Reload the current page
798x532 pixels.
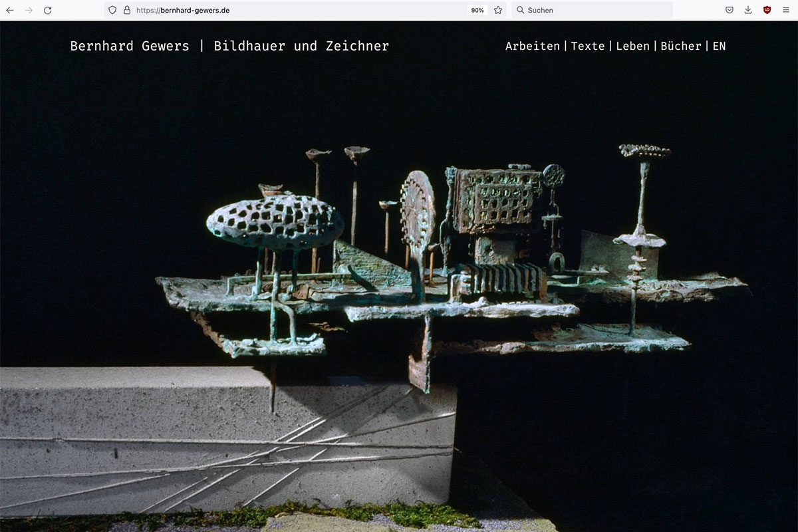click(47, 10)
